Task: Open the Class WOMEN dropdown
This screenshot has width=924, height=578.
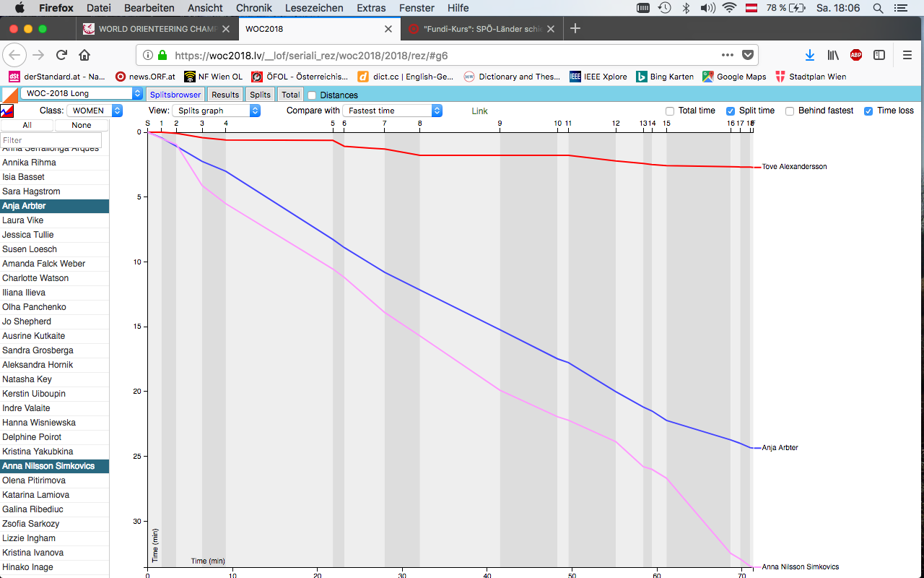Action: (95, 111)
